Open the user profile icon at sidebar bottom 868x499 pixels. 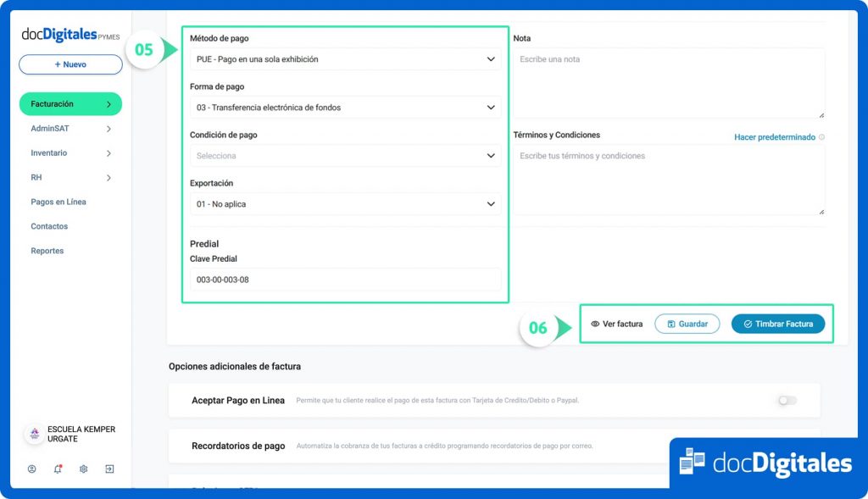(x=31, y=469)
